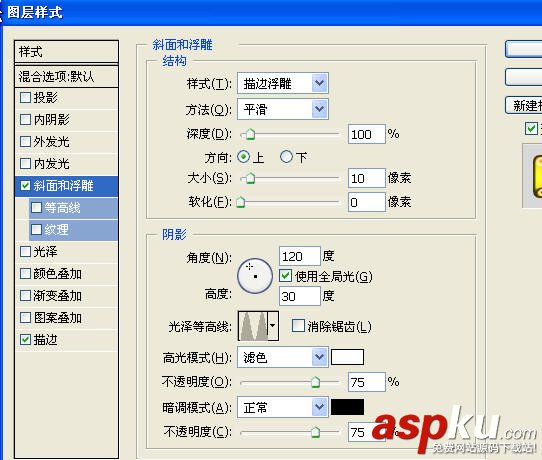Click the gloss contour curve thumbnail
The image size is (542, 460).
253,326
